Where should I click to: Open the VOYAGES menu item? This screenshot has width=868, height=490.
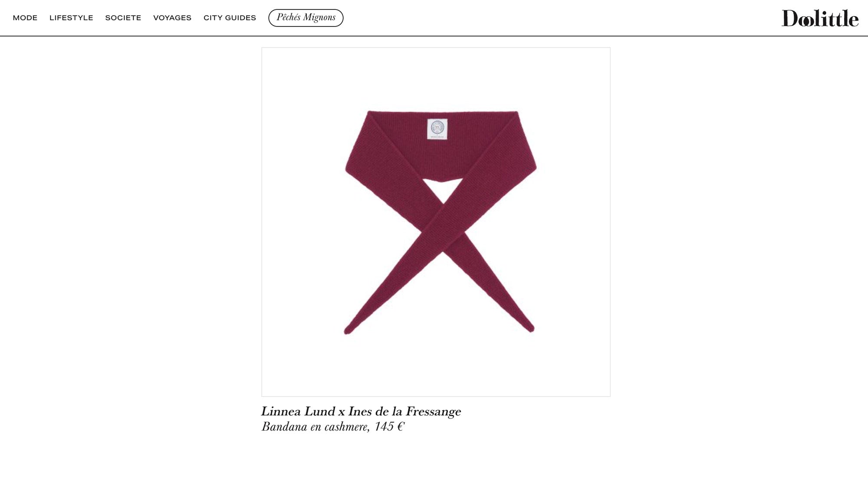[x=172, y=18]
